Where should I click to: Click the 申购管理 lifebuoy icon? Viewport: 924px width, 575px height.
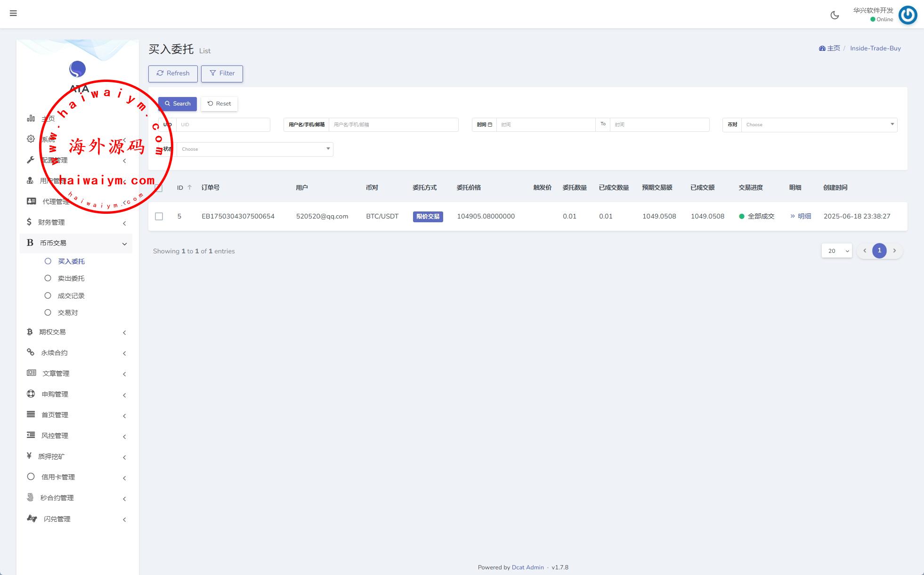click(x=31, y=394)
